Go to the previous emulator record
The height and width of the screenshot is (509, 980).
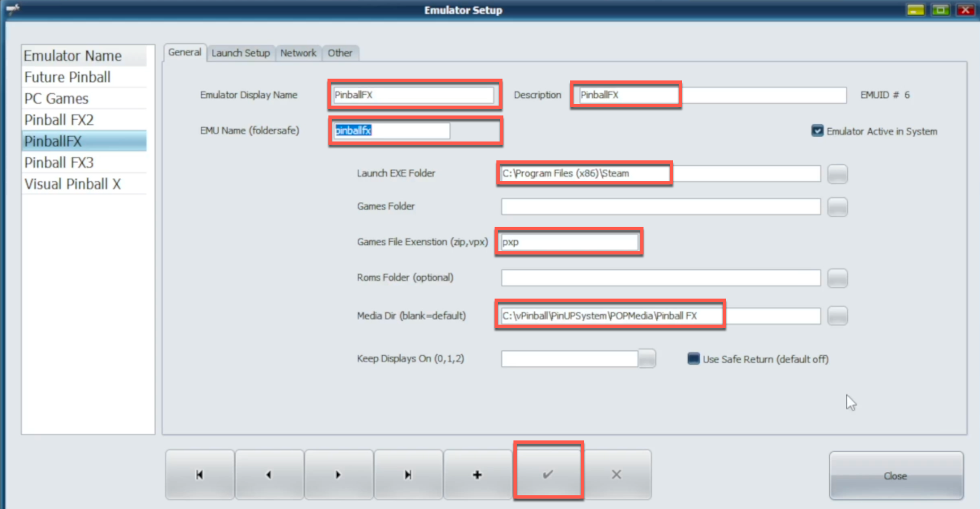(269, 474)
